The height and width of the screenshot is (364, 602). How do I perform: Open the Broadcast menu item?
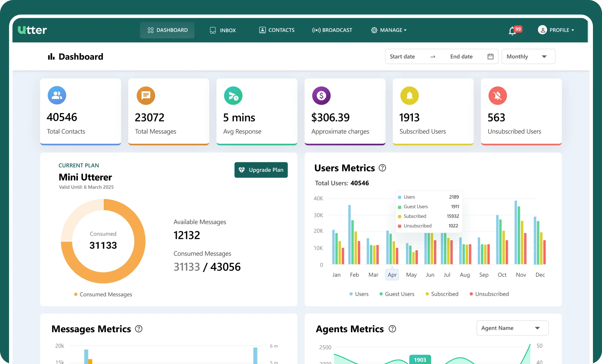[x=332, y=30]
